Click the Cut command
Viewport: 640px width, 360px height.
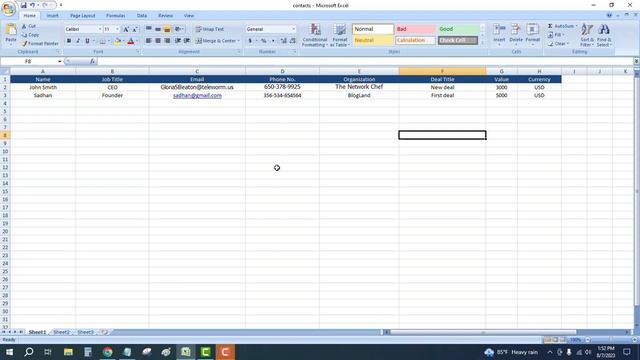click(x=29, y=26)
